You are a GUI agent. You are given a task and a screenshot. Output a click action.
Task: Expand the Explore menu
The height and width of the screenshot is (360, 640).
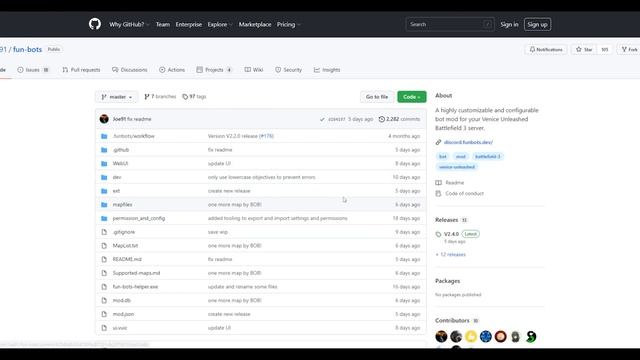tap(220, 24)
